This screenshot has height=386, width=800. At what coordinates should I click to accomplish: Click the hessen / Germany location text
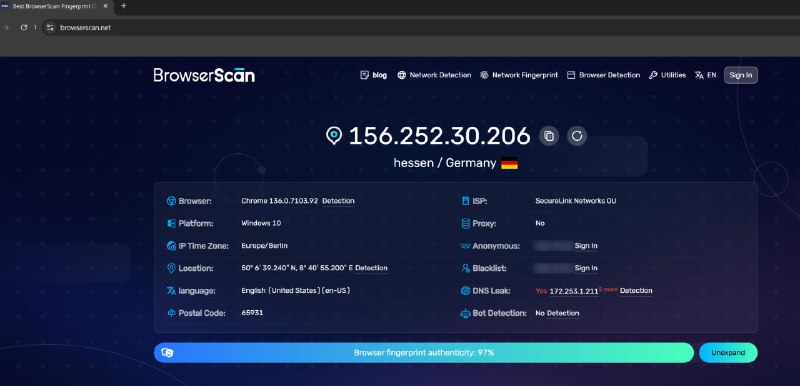(x=445, y=163)
